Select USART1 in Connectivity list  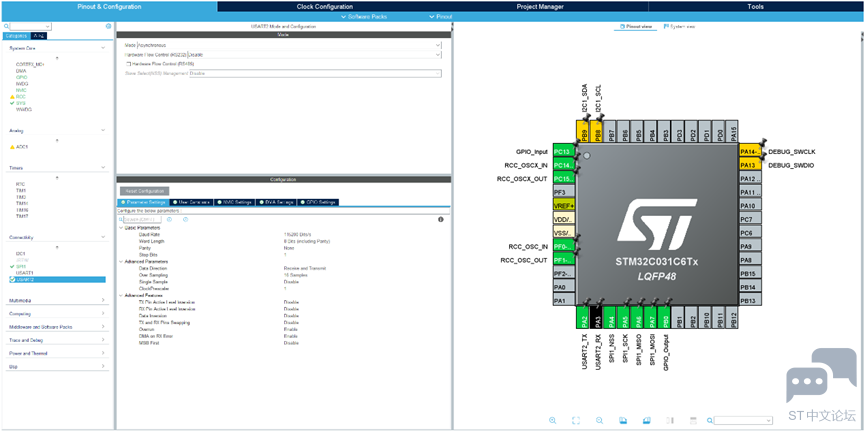[x=25, y=273]
